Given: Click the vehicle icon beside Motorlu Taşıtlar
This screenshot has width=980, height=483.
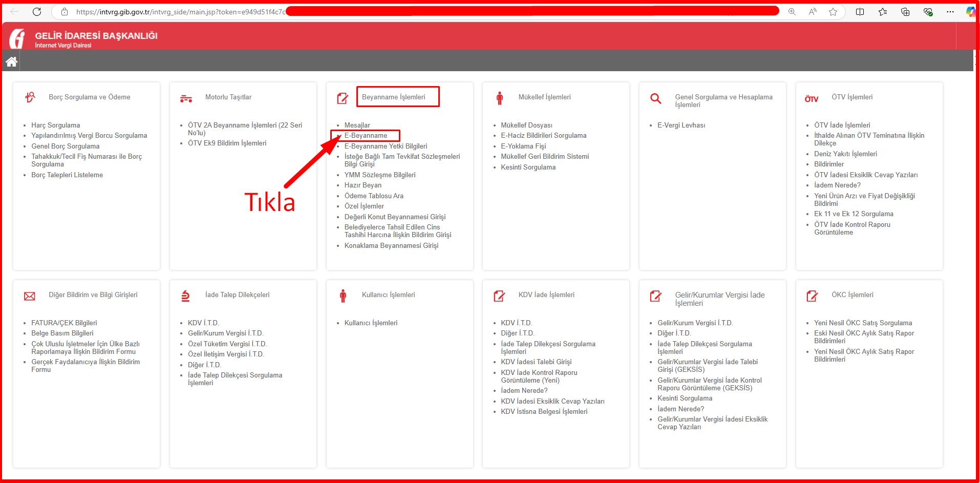Looking at the screenshot, I should coord(186,99).
